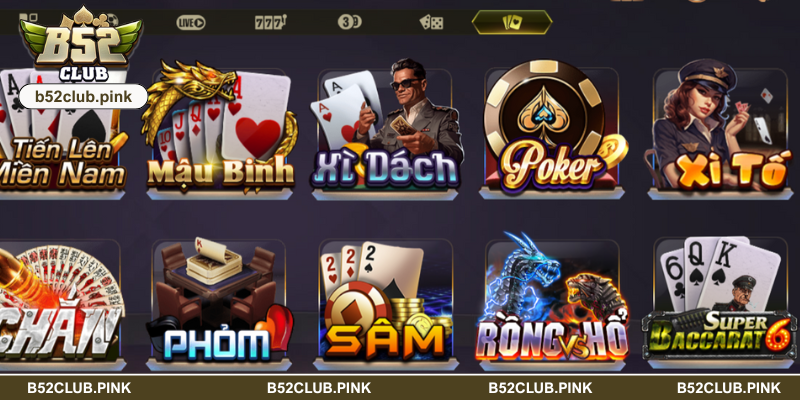Open the Tiến Lên Miền Nam game

click(61, 133)
